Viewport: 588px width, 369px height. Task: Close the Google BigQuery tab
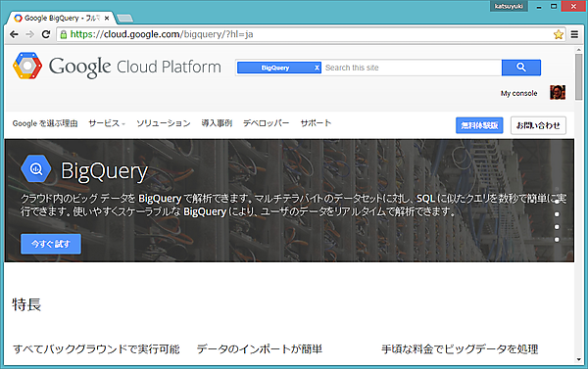(x=107, y=18)
